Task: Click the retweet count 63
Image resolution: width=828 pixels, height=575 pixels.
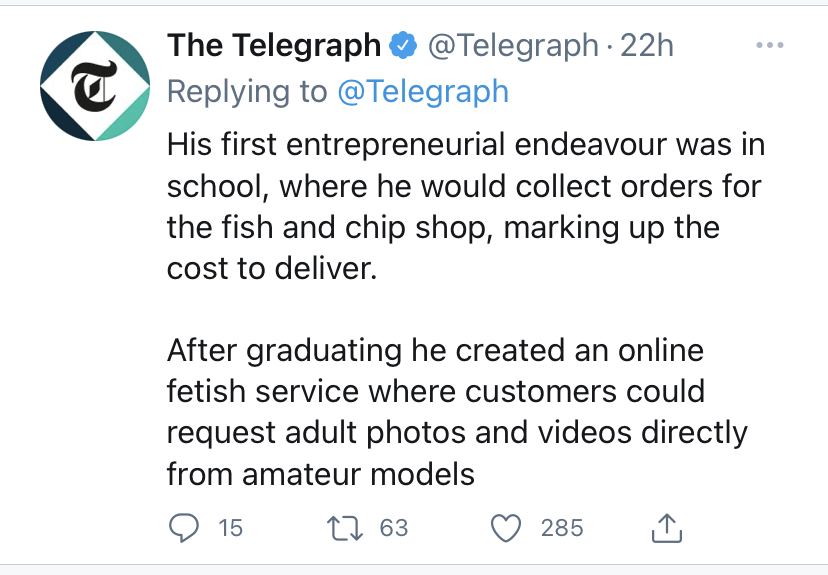Action: (394, 527)
